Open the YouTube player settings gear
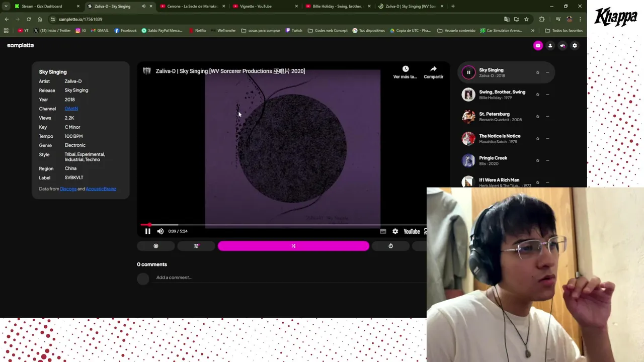644x362 pixels. tap(395, 231)
